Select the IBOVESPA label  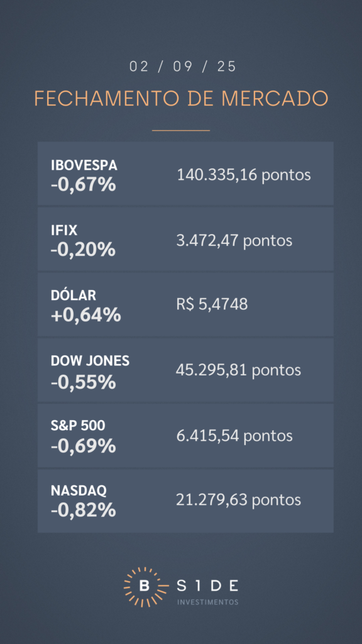84,165
